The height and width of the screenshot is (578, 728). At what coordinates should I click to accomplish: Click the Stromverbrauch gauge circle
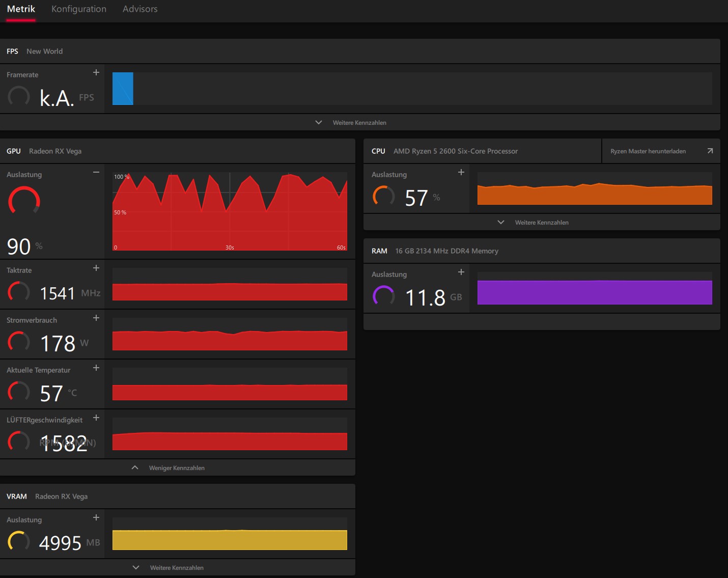[x=19, y=342]
